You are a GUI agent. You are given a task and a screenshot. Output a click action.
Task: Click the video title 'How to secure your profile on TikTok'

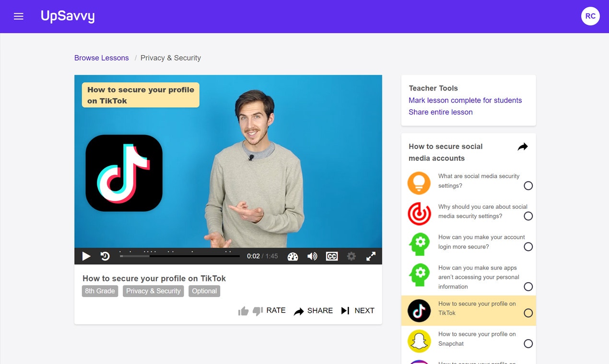(x=154, y=278)
